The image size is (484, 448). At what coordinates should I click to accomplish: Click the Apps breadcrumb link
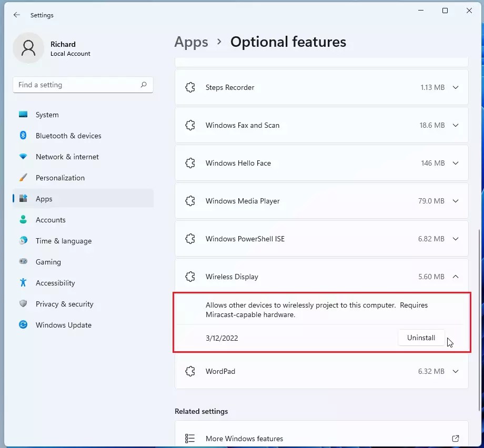pos(191,42)
